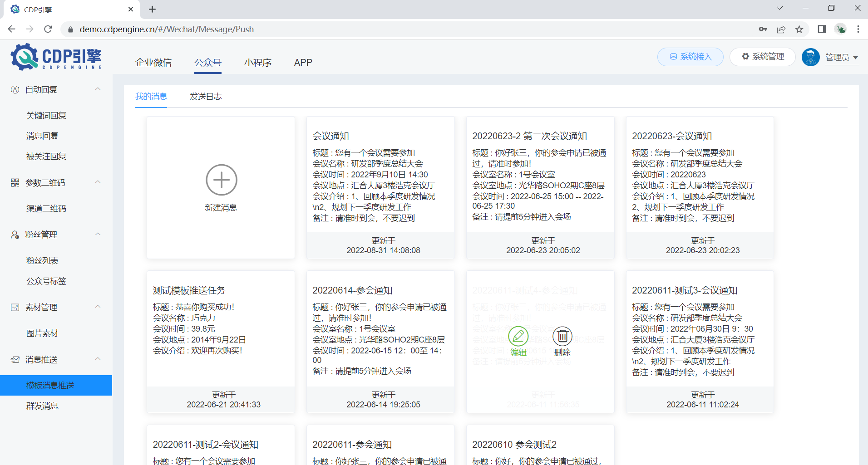Click the 素材管理 image icon
This screenshot has width=868, height=465.
[x=15, y=307]
